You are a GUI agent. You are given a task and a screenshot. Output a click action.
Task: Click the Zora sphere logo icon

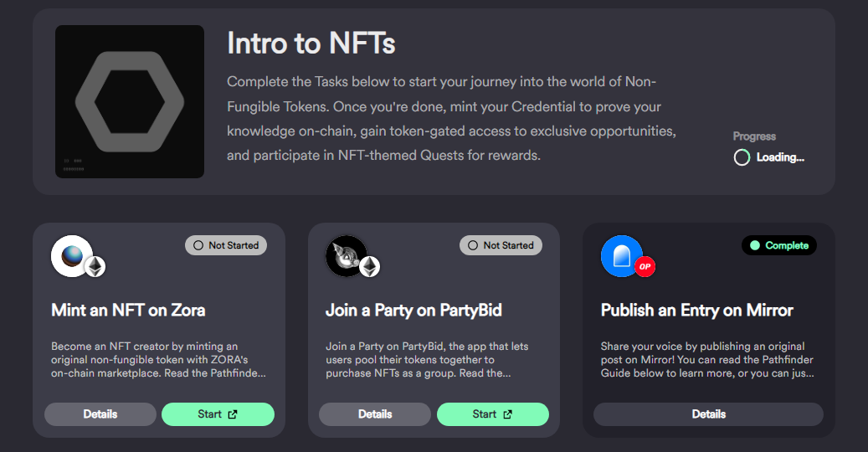point(72,256)
